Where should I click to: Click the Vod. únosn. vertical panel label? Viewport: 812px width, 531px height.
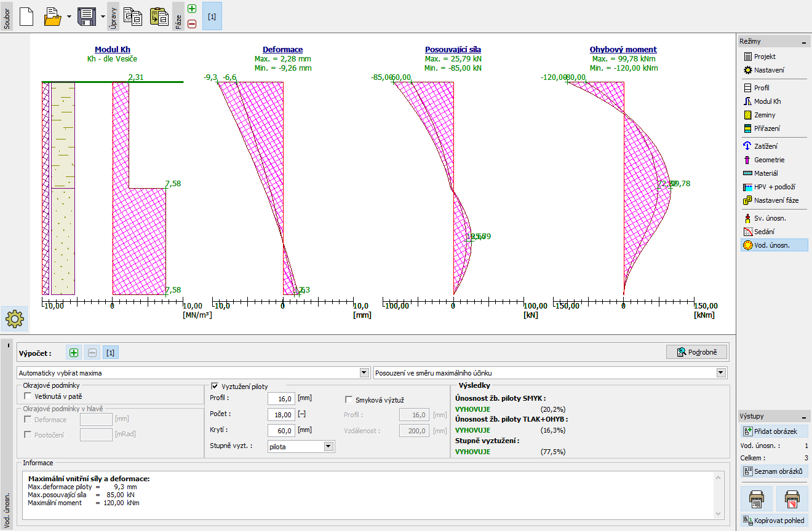[x=7, y=511]
